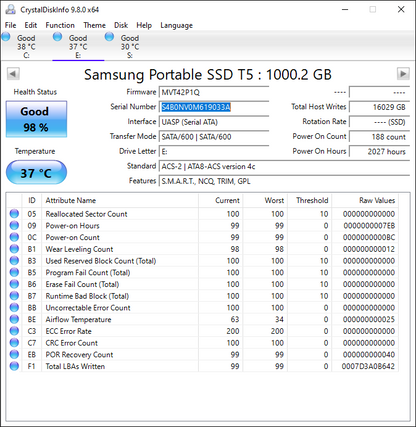This screenshot has height=427, width=416.
Task: Click Power On Hours value 2027 hours
Action: coord(379,152)
